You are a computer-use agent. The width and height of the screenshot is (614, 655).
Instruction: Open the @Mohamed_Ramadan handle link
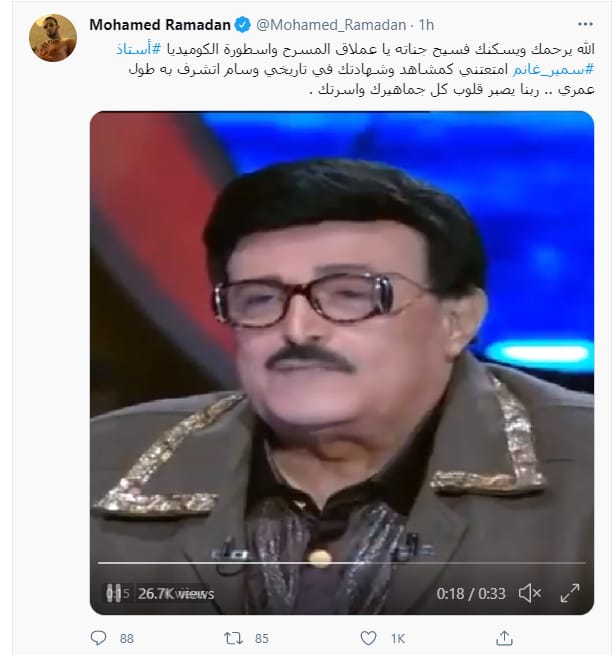[x=331, y=25]
